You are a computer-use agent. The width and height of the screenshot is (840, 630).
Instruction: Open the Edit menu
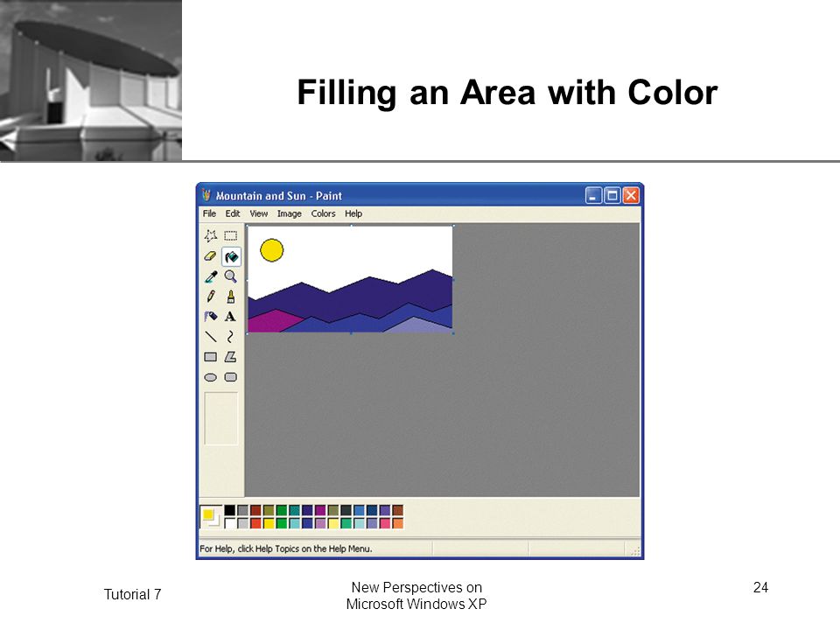click(x=233, y=213)
